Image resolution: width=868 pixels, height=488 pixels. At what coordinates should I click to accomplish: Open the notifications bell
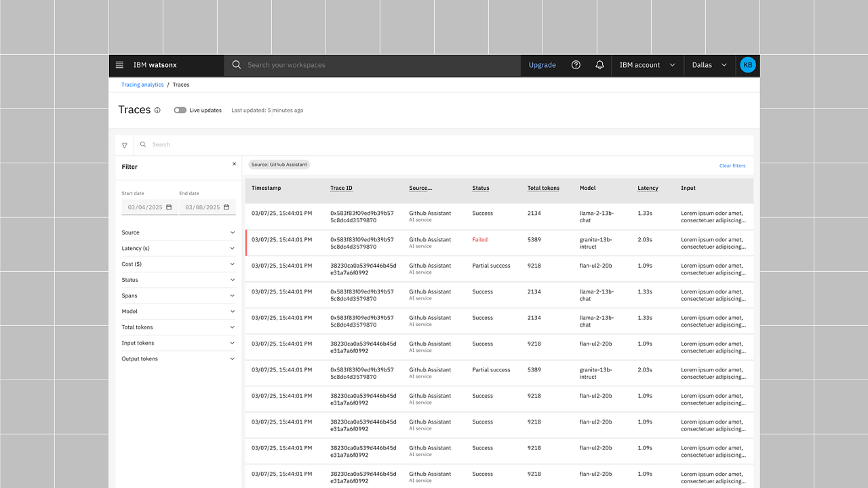tap(599, 65)
